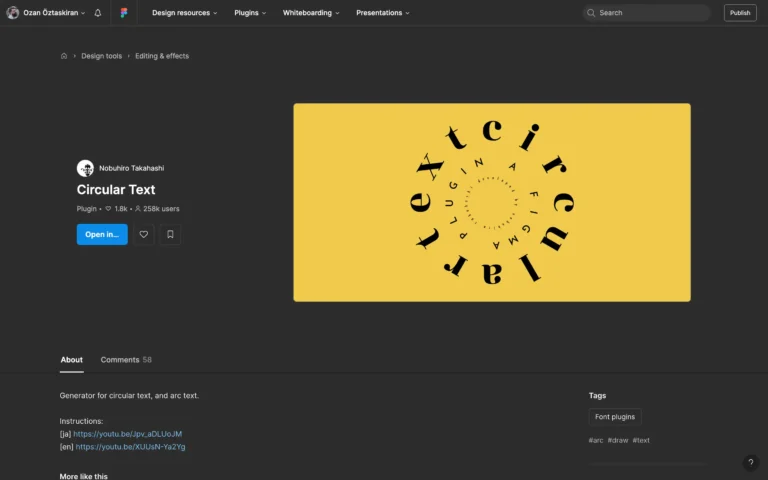Open English instructions youtu.be link
768x480 pixels.
click(x=130, y=447)
